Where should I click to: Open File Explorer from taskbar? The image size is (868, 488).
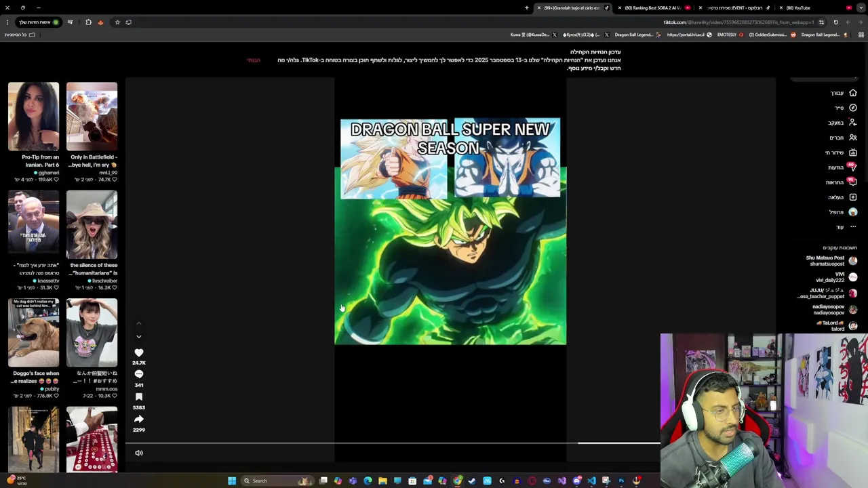click(382, 481)
